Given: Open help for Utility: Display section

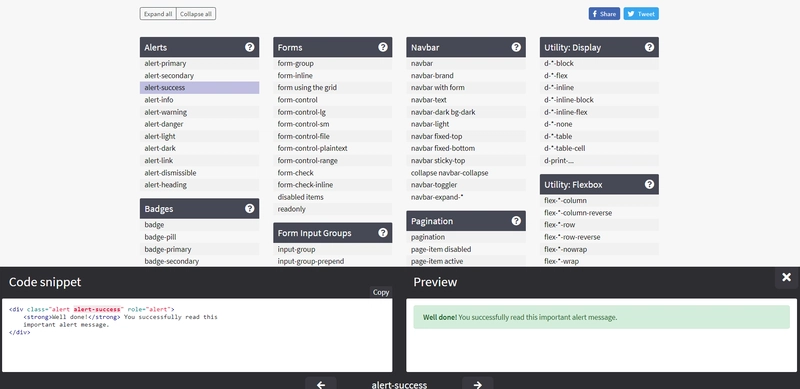Looking at the screenshot, I should click(x=649, y=47).
